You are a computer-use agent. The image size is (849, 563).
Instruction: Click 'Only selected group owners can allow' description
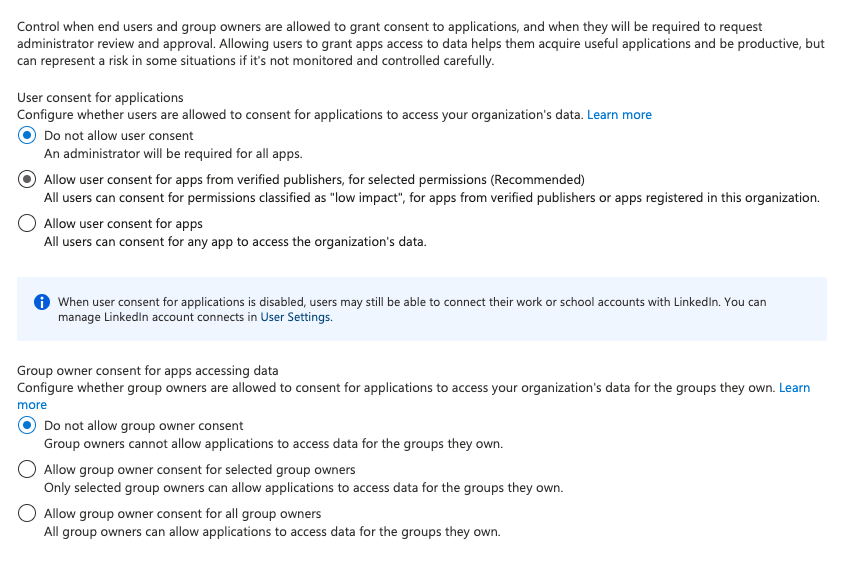(303, 488)
